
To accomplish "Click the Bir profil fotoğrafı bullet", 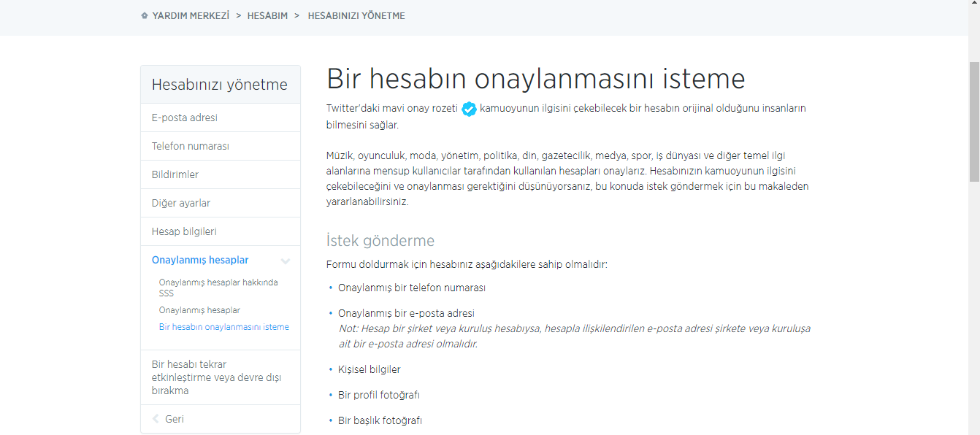I will click(379, 395).
